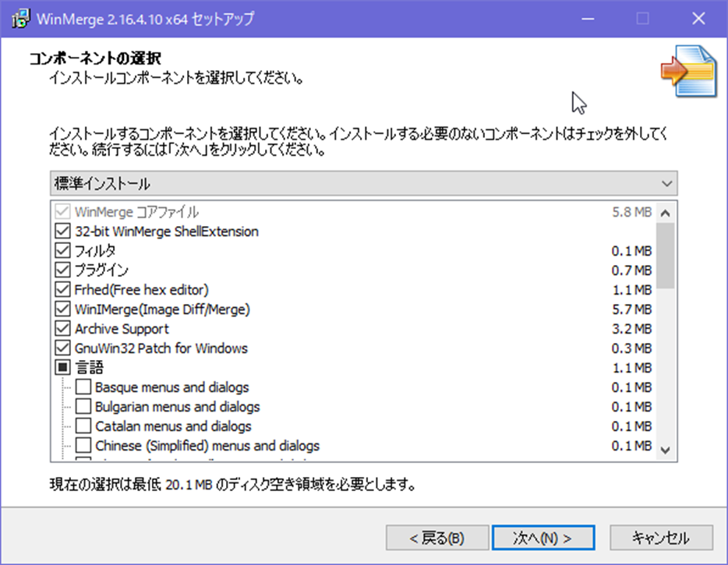Toggle WinIMerge(Image Diff/Merge) checkbox
728x565 pixels.
62,309
